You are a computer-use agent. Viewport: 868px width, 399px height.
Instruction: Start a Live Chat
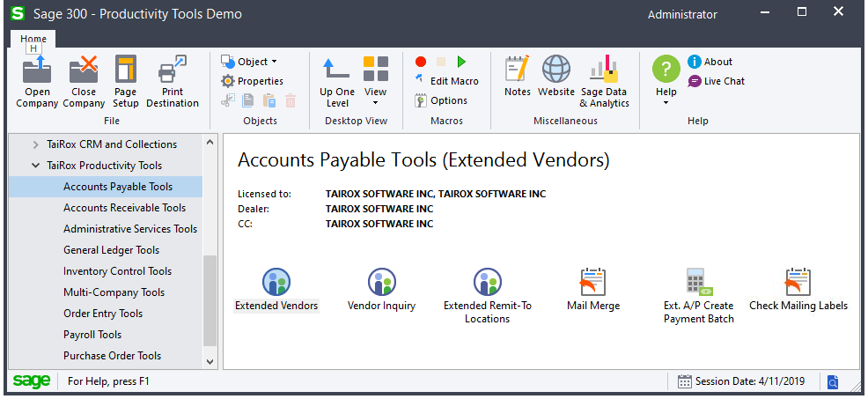click(x=717, y=81)
